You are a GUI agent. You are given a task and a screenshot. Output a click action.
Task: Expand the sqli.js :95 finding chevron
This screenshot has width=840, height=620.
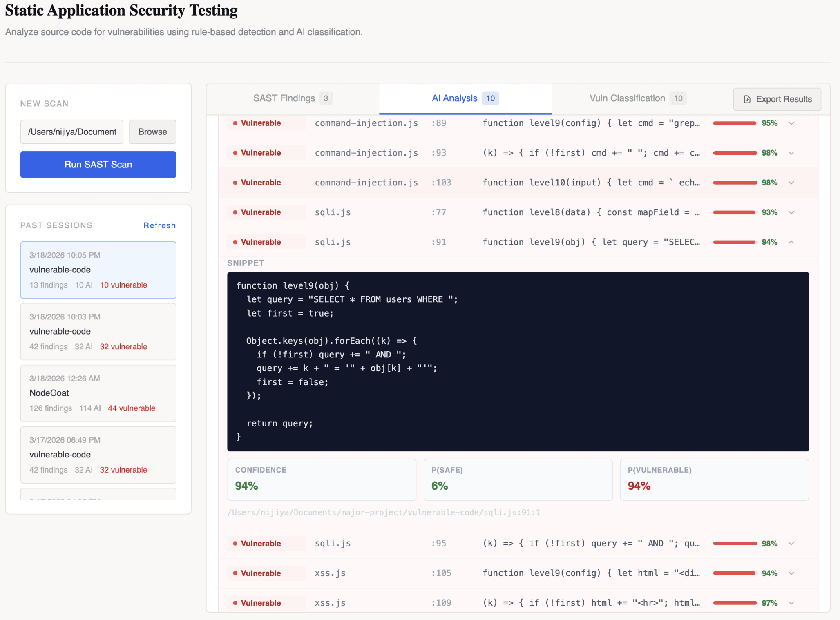click(x=791, y=544)
